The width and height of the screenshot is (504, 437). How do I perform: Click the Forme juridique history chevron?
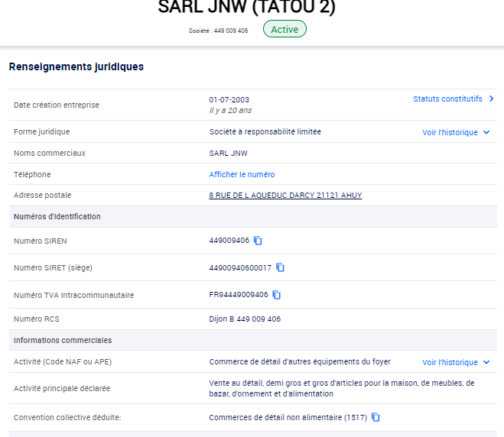pos(486,132)
